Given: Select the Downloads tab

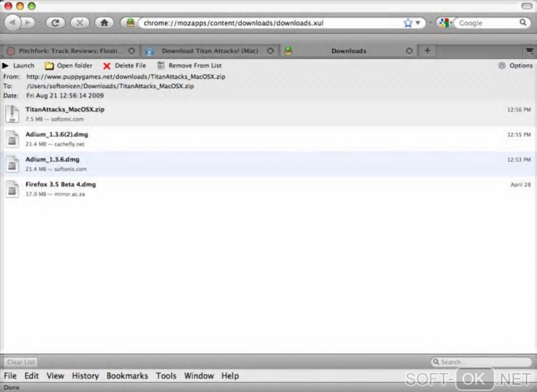Looking at the screenshot, I should 349,51.
